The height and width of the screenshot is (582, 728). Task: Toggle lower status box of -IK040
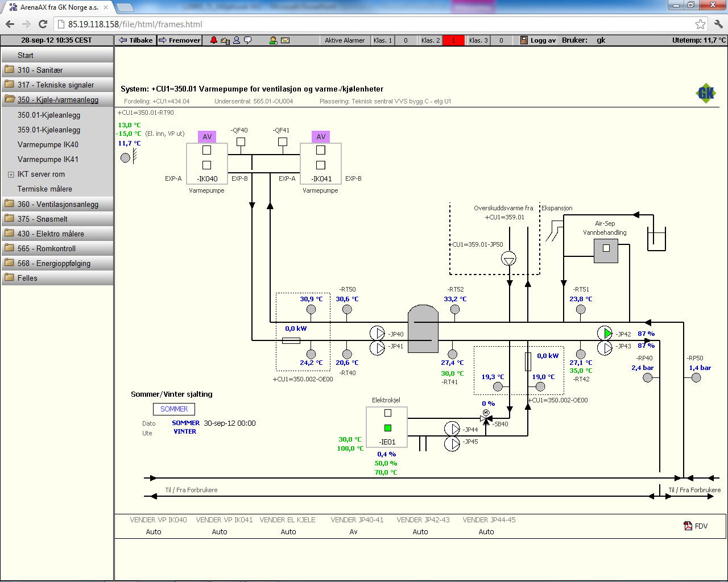pos(207,165)
